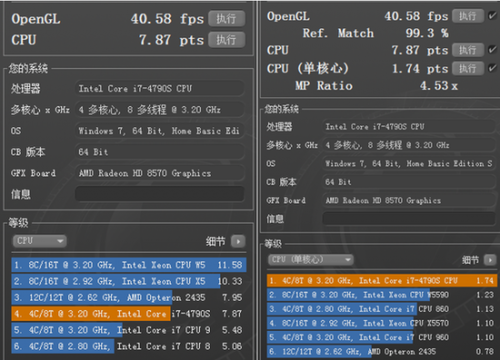The image size is (500, 360).
Task: Click the CB 版本 field in left window
Action: [159, 152]
